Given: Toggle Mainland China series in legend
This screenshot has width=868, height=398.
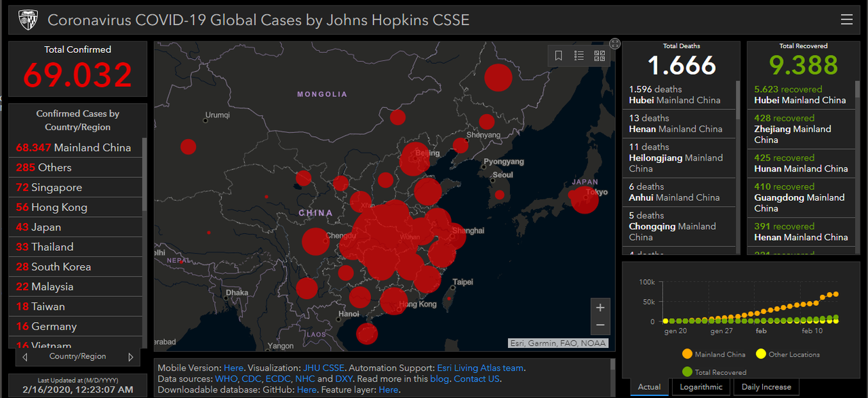Looking at the screenshot, I should pos(713,354).
